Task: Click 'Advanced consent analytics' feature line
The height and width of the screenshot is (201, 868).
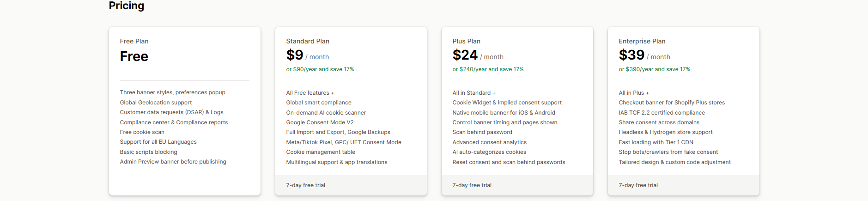Action: pos(489,142)
